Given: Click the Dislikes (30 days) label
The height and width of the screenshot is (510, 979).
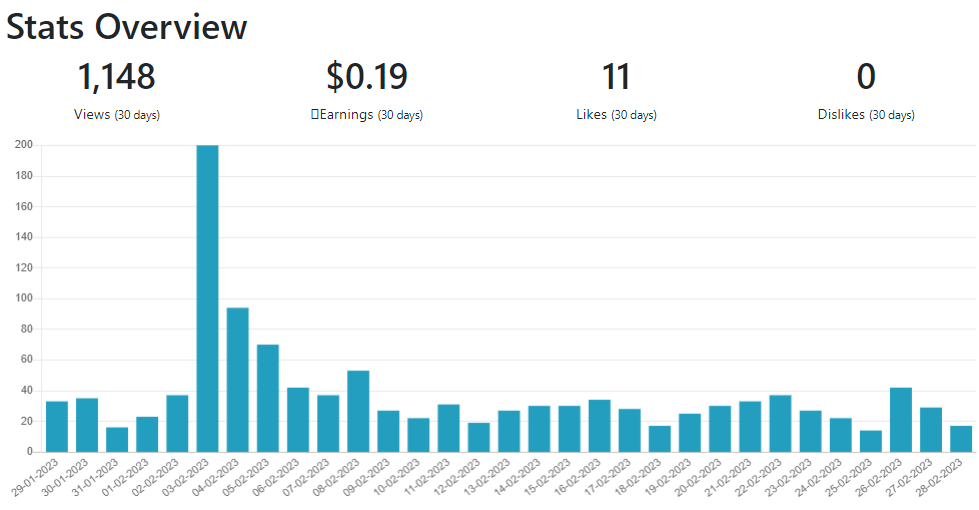Looking at the screenshot, I should (866, 115).
